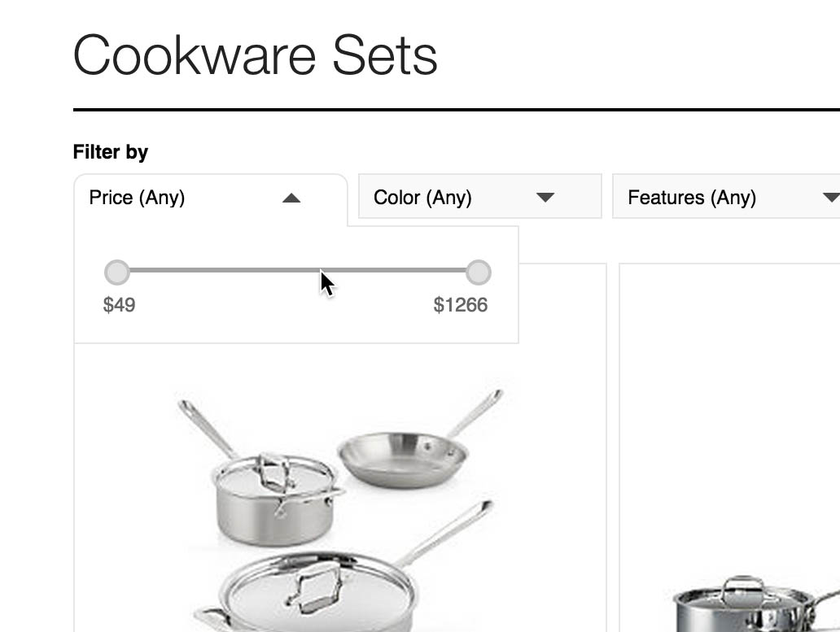Screen dimensions: 840x632
Task: Select the left price slider handle
Action: [x=117, y=272]
